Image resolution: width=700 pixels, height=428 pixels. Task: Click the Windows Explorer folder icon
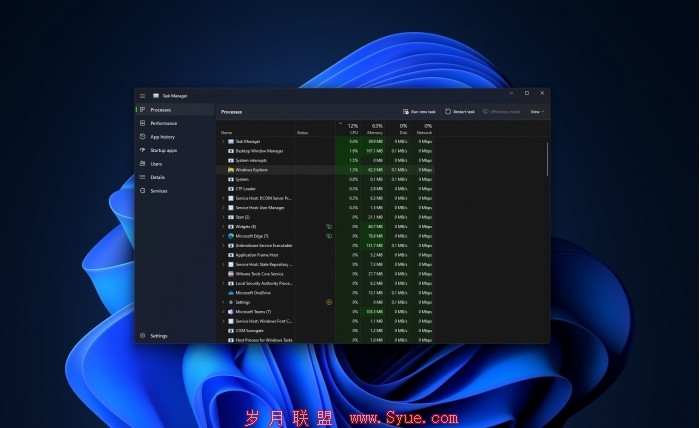[231, 170]
